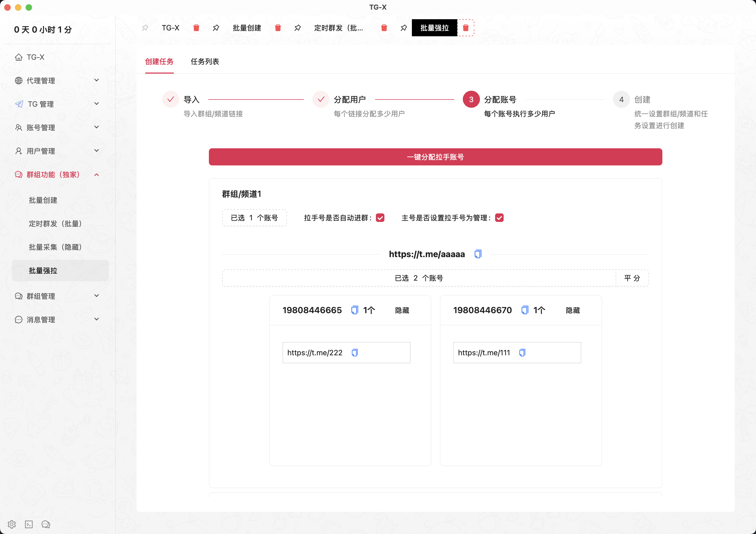Go to step 1 导入
This screenshot has width=756, height=534.
170,99
